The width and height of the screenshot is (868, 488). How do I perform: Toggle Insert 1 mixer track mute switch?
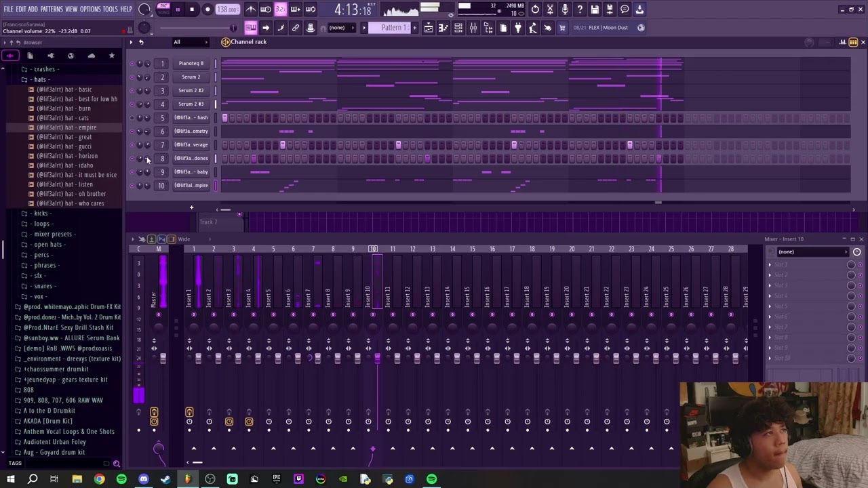point(193,315)
